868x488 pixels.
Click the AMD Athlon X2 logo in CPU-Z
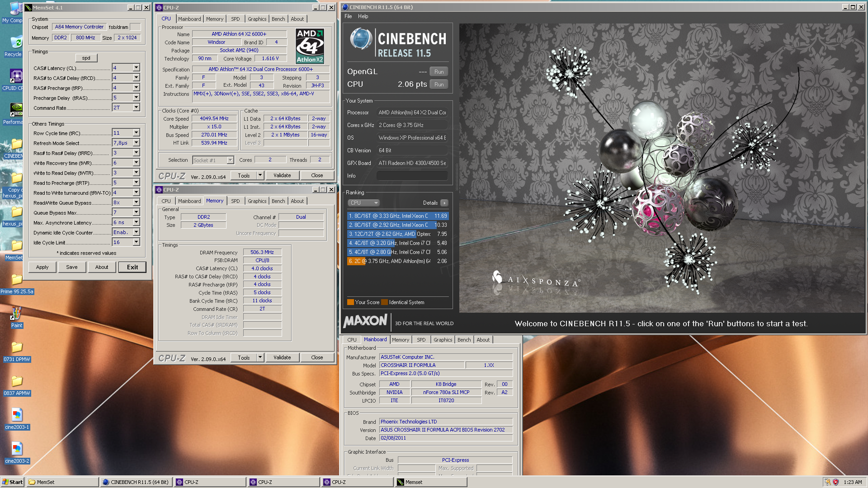[310, 46]
